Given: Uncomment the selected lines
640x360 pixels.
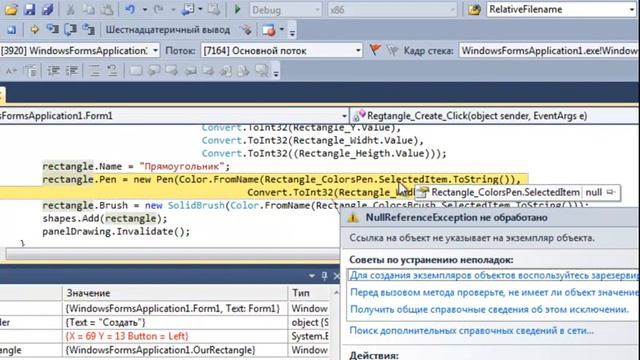Looking at the screenshot, I should 112,71.
